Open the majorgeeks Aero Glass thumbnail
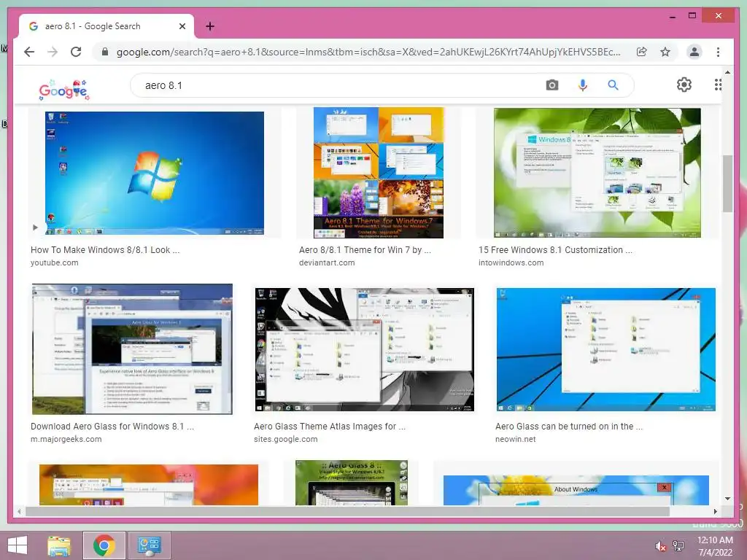Viewport: 747px width, 560px height. coord(132,349)
